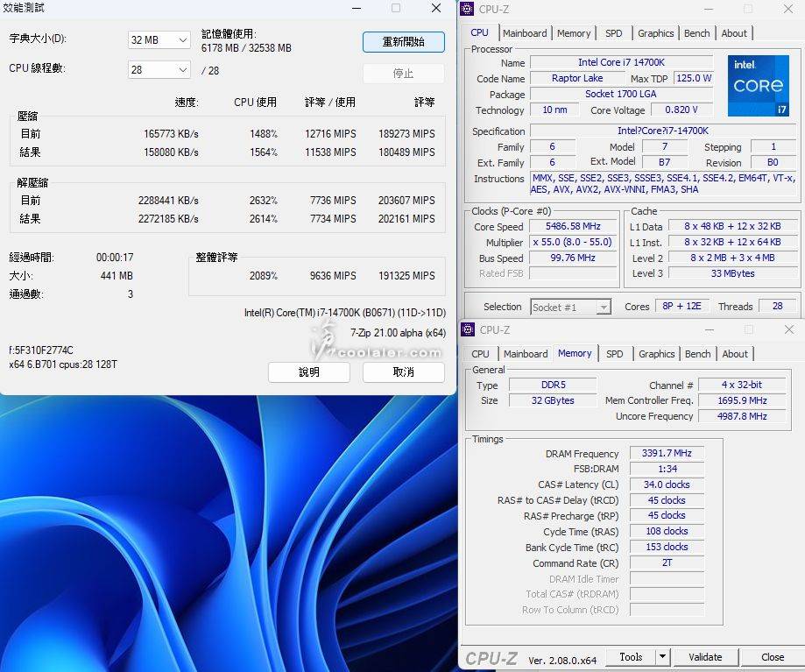Click the Tools button in CPU-Z
The width and height of the screenshot is (805, 672).
631,656
